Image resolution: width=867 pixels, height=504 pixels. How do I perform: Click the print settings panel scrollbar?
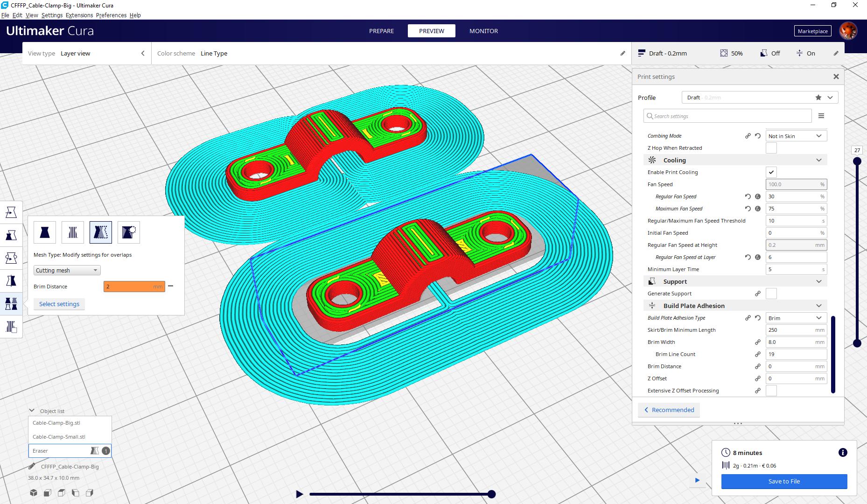(x=833, y=355)
